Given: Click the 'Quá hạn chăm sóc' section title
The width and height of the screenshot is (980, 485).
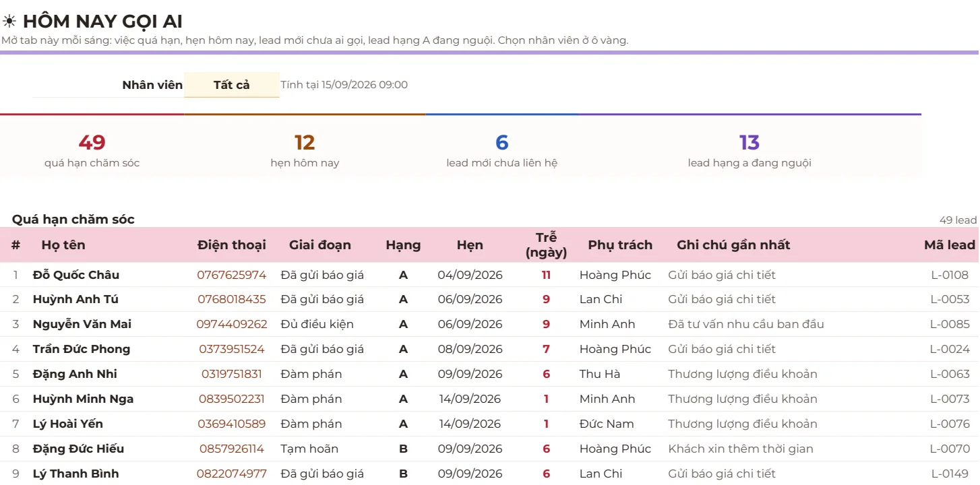Looking at the screenshot, I should 73,219.
